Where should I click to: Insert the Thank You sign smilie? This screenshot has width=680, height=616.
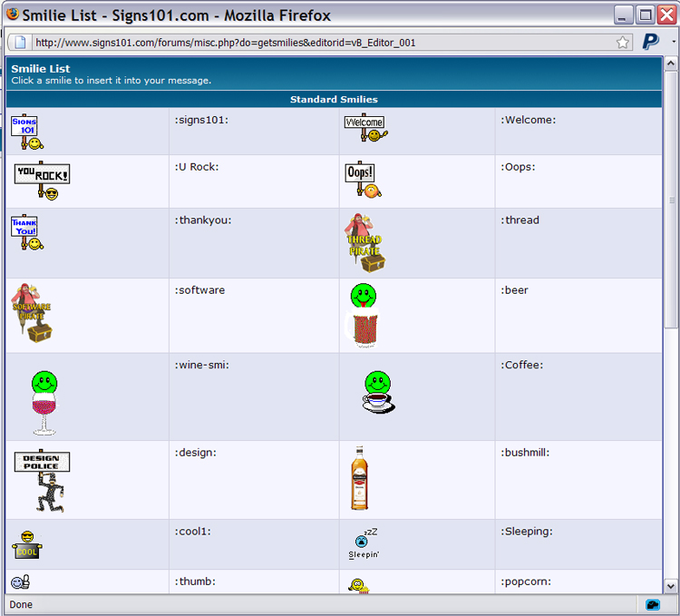click(27, 232)
